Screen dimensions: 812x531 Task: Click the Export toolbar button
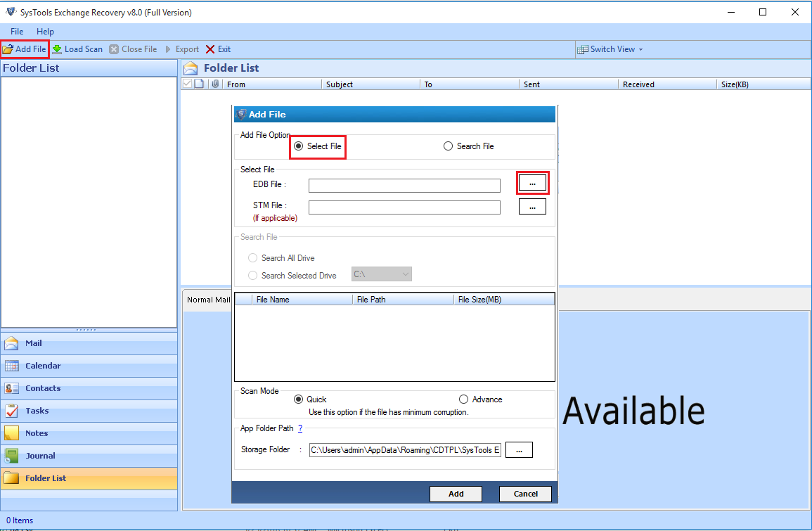coord(182,49)
